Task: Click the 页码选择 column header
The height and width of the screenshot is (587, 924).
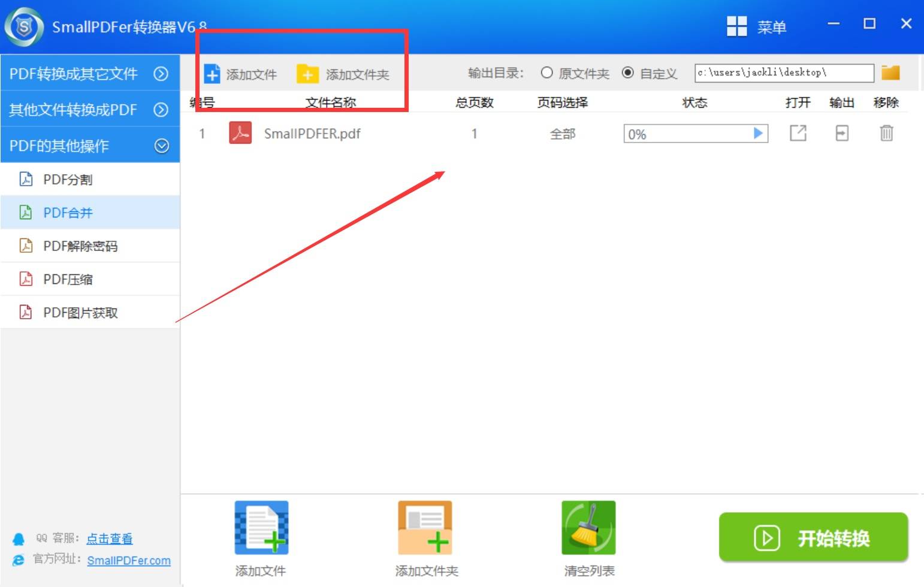Action: pyautogui.click(x=563, y=102)
